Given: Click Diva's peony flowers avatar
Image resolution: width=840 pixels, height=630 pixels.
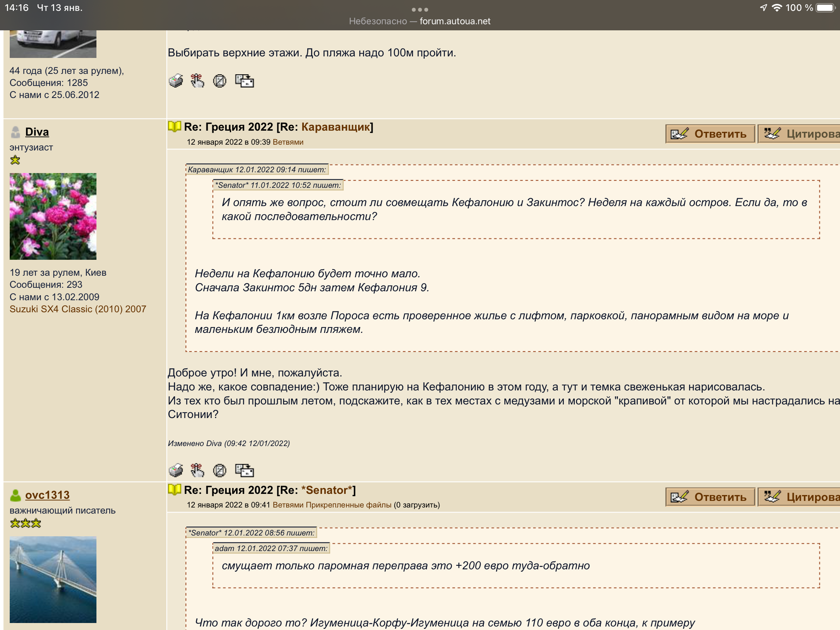Looking at the screenshot, I should 53,216.
